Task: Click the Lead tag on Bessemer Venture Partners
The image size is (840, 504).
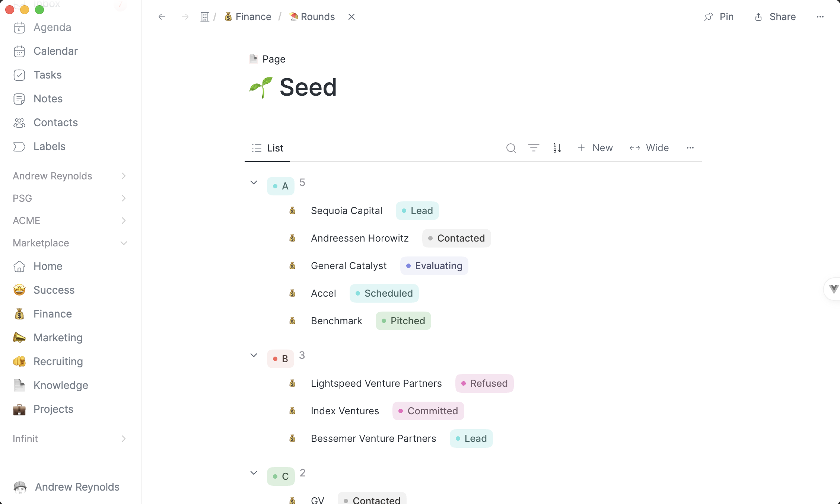Action: click(471, 438)
